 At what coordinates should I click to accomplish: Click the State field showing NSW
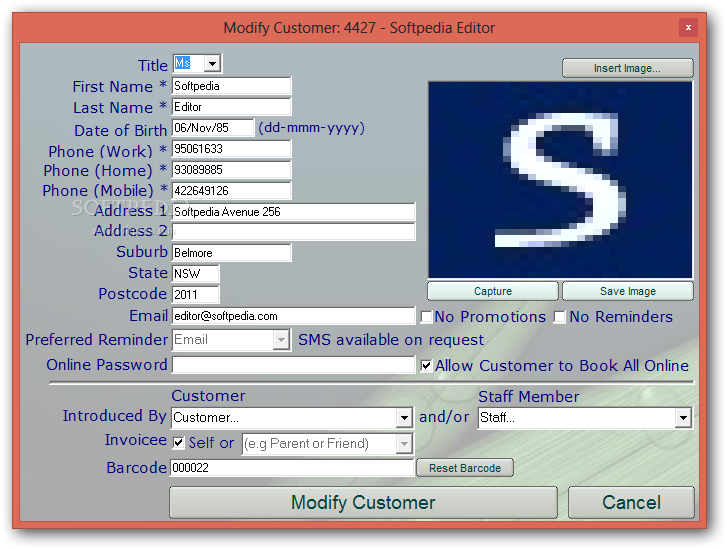click(195, 274)
